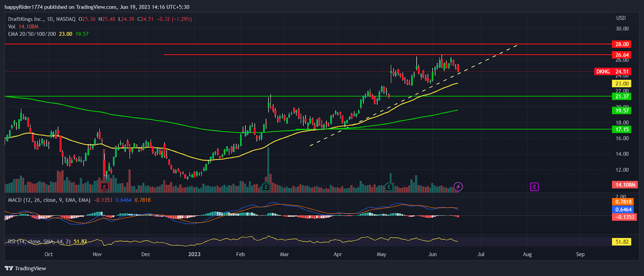Viewport: 644px width, 276px height.
Task: Select the red 14.108M volume label on the axis
Action: 624,185
